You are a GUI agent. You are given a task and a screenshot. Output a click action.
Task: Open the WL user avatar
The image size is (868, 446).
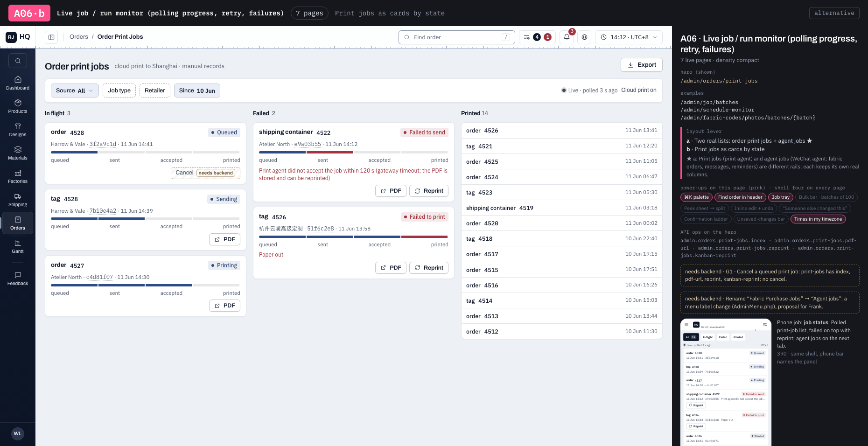point(18,433)
